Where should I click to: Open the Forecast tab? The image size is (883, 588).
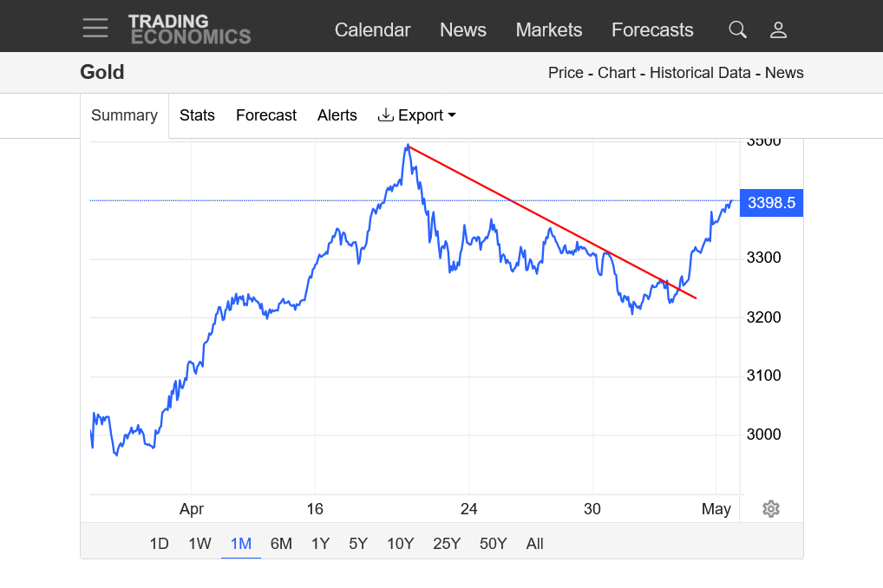tap(266, 115)
